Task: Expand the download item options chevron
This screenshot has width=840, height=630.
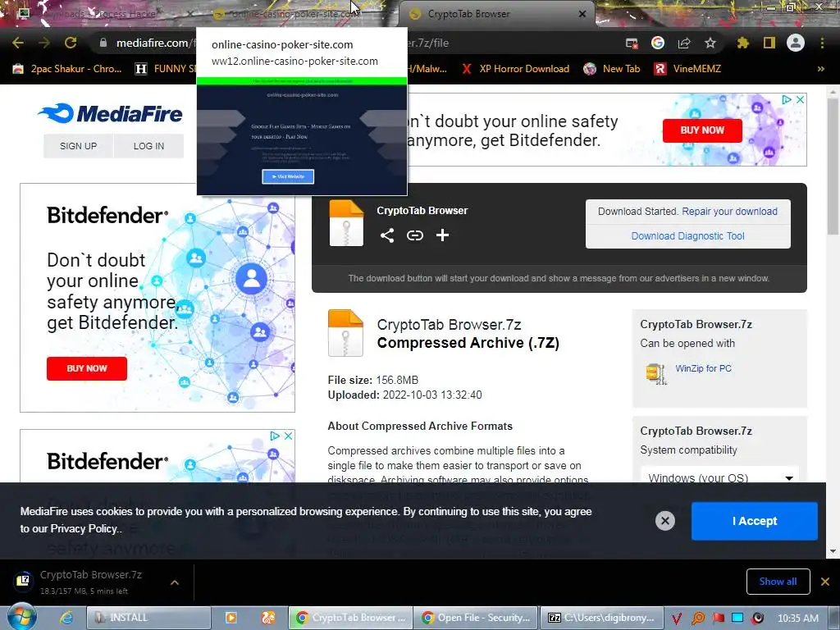Action: click(175, 582)
